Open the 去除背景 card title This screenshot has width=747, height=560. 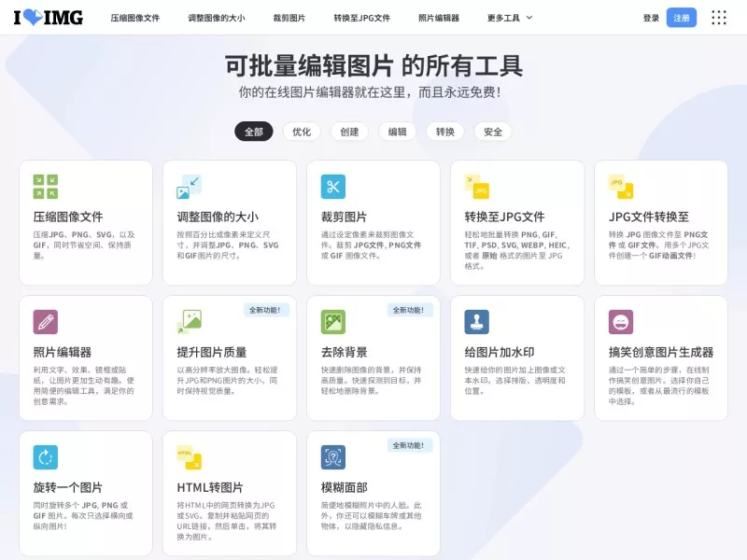[344, 352]
